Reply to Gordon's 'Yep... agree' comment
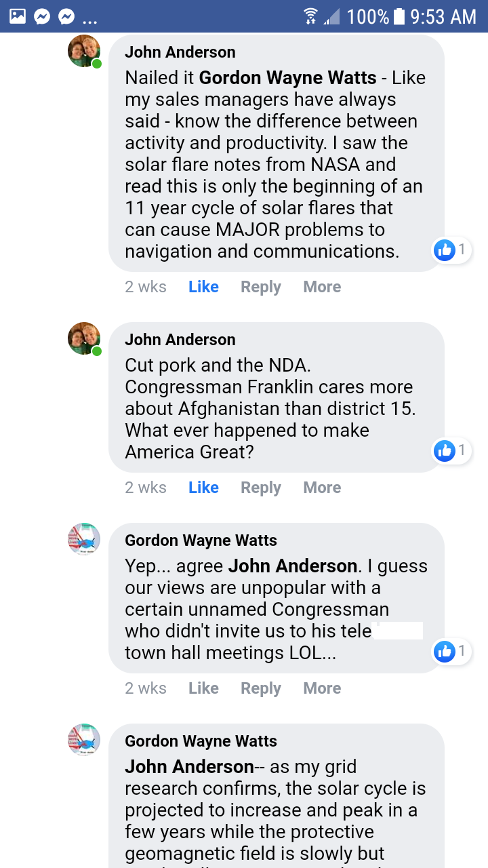This screenshot has height=868, width=488. point(261,688)
